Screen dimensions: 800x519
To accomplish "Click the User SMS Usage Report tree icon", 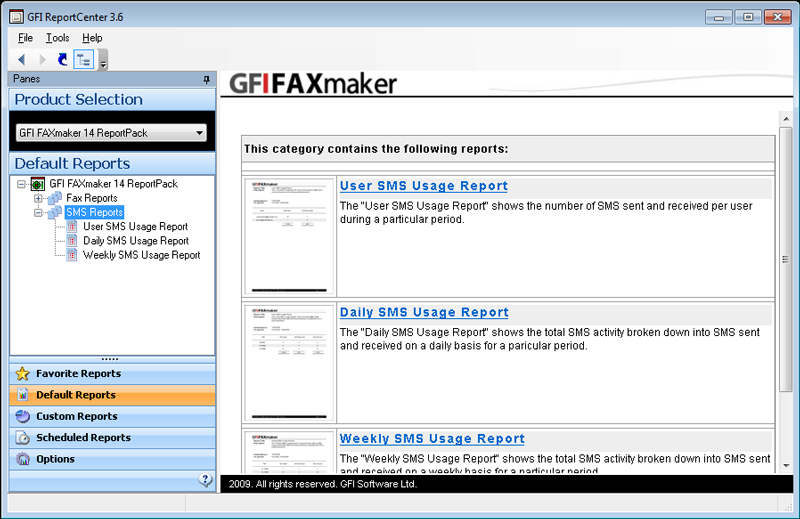I will pos(72,227).
